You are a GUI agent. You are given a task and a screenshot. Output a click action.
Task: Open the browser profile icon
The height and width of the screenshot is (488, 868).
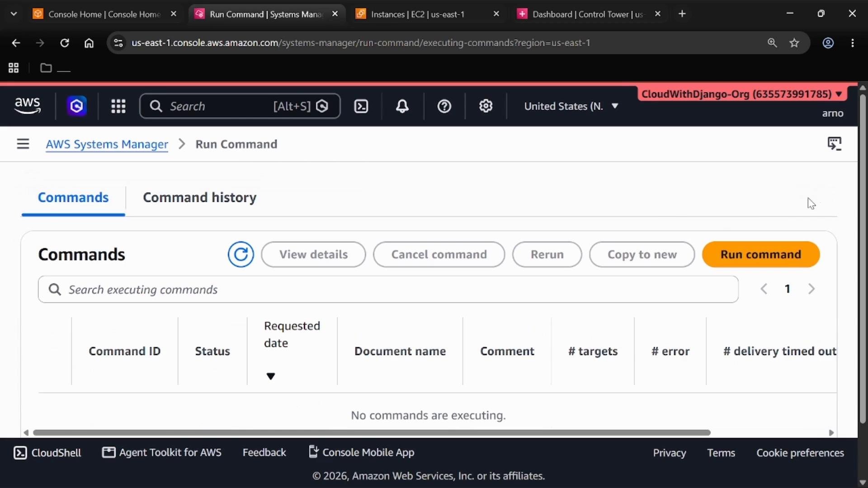[x=828, y=43]
